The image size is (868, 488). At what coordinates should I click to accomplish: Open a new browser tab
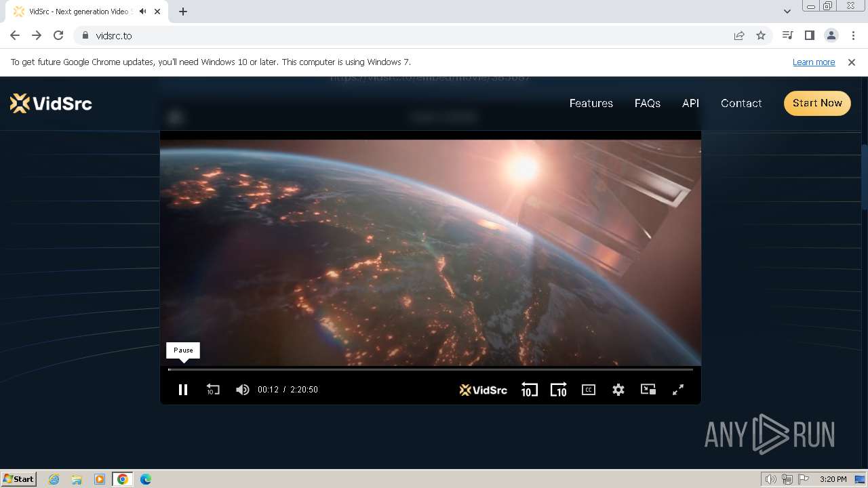click(x=183, y=12)
